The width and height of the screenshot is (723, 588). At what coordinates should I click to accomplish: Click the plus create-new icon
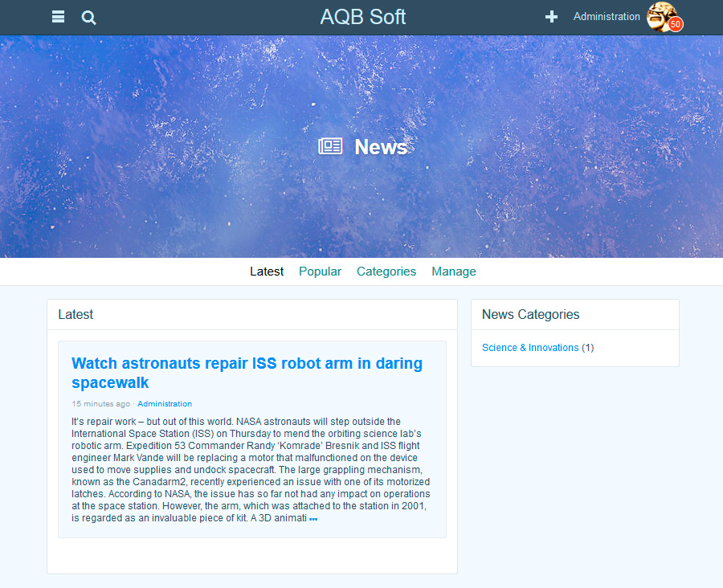coord(551,17)
